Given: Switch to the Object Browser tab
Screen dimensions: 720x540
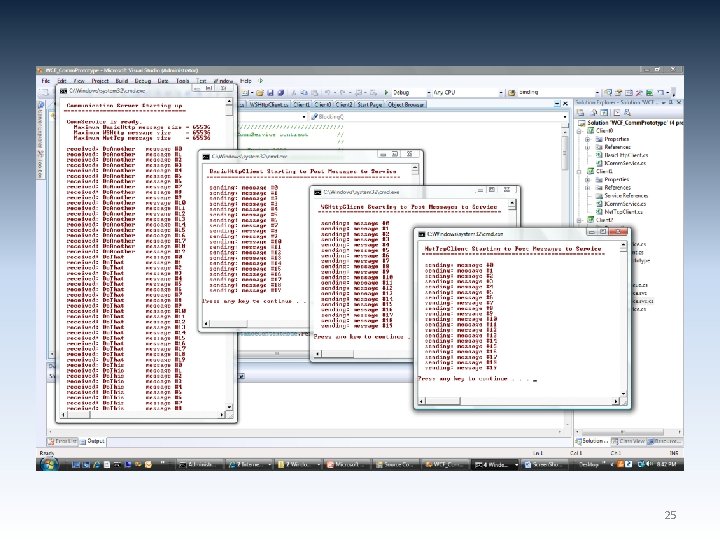Looking at the screenshot, I should pos(407,103).
